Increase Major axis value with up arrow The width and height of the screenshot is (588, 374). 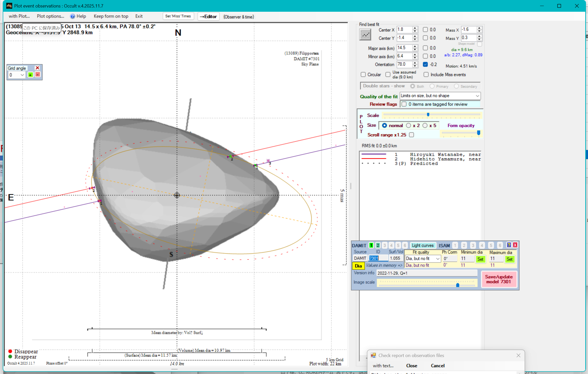click(415, 46)
